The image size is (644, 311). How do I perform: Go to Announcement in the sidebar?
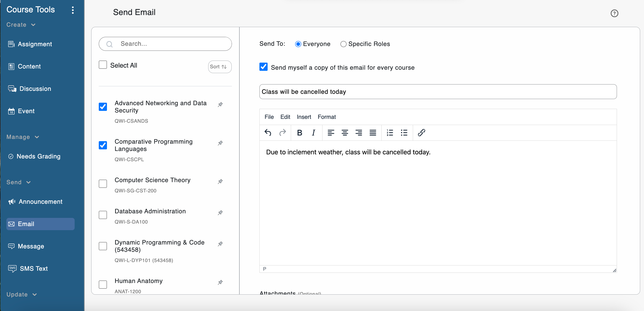pos(40,202)
